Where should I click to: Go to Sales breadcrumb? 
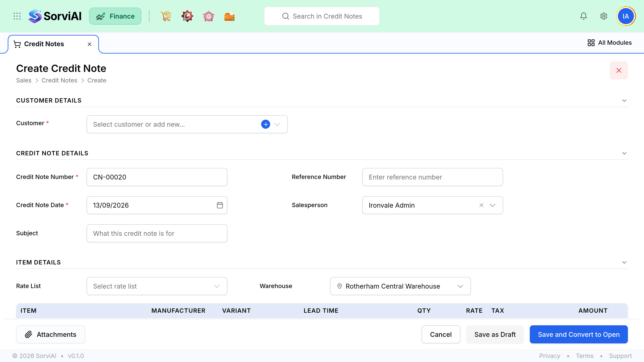coord(24,80)
